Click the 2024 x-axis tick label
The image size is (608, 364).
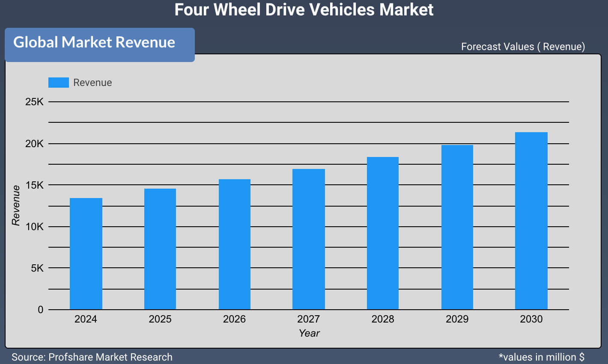click(86, 319)
